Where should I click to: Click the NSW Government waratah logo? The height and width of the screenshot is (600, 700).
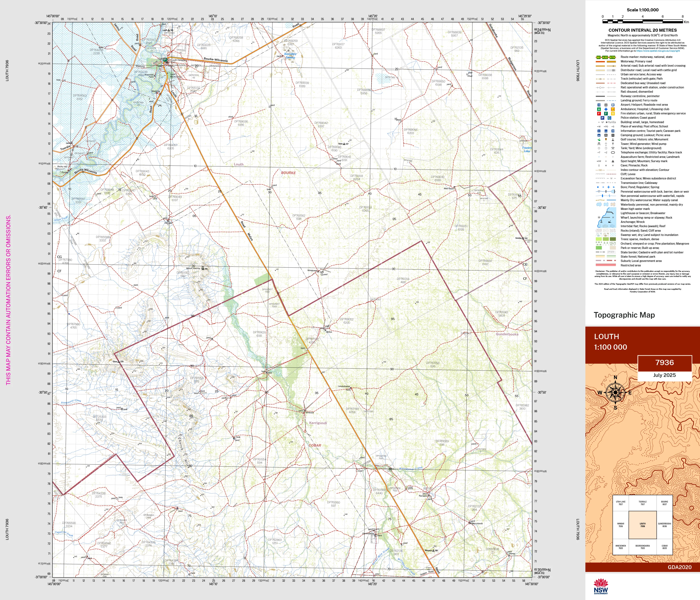coord(601,586)
